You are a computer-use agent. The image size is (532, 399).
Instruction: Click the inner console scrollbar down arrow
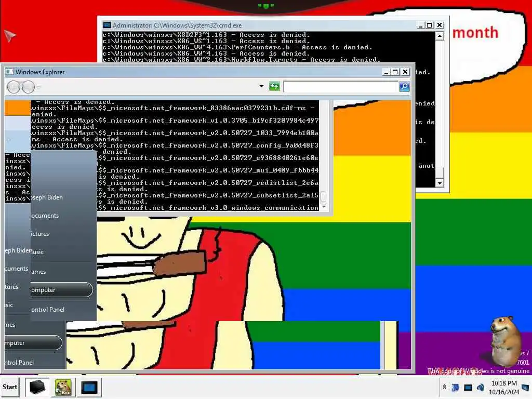pyautogui.click(x=324, y=207)
